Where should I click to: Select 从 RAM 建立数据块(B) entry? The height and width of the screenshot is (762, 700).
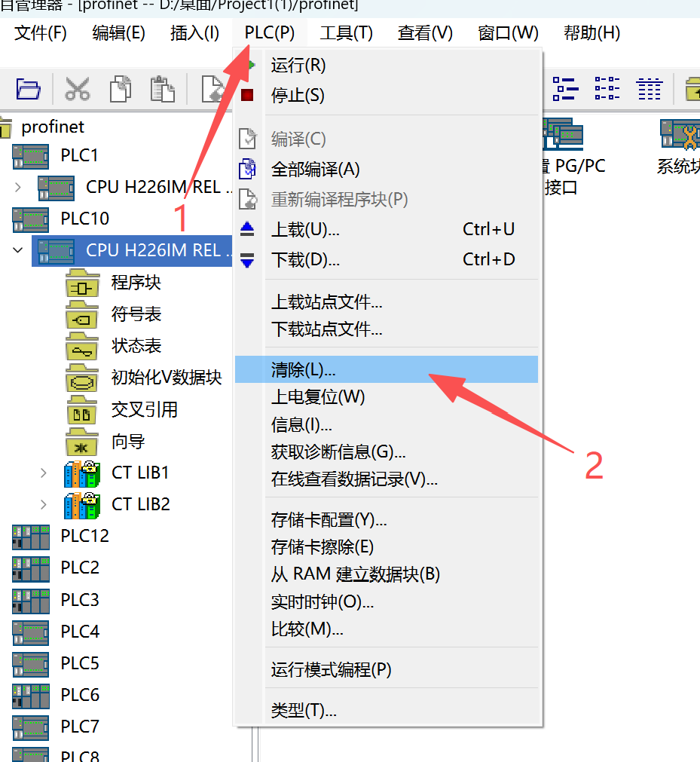(x=387, y=574)
